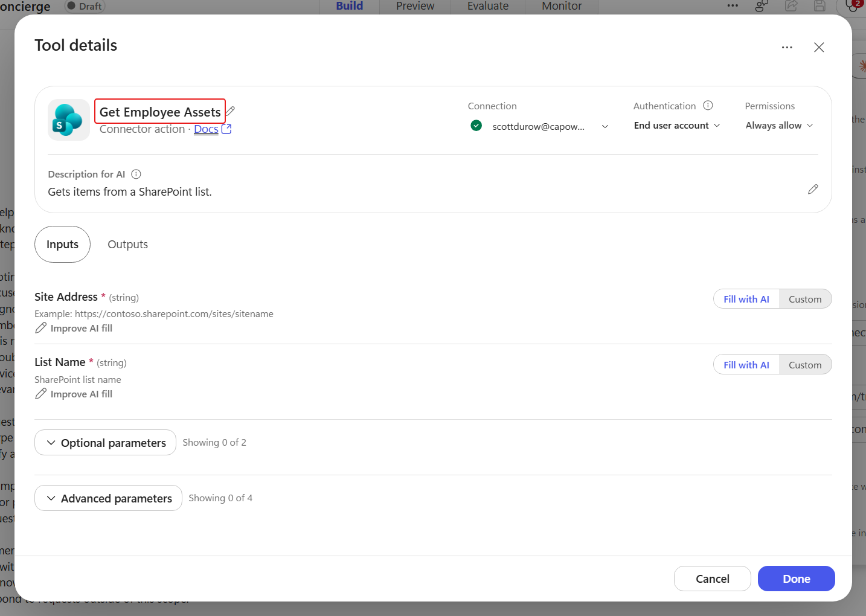Click the Cancel button
The image size is (866, 616).
coord(713,579)
